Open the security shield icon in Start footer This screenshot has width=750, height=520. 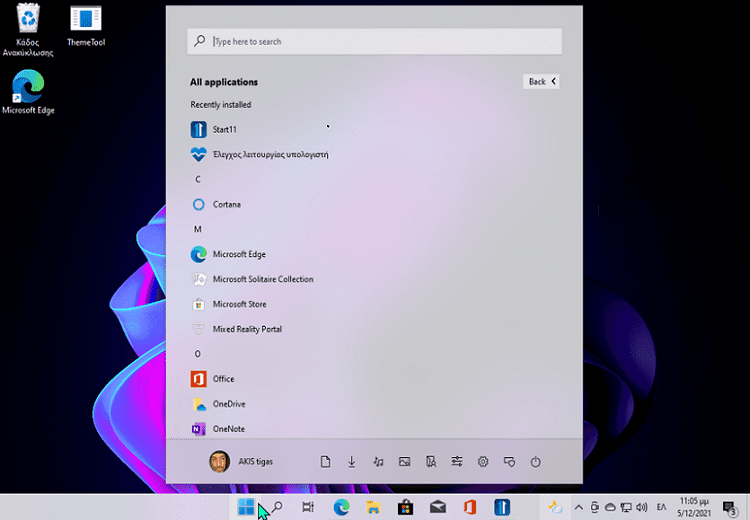[509, 462]
